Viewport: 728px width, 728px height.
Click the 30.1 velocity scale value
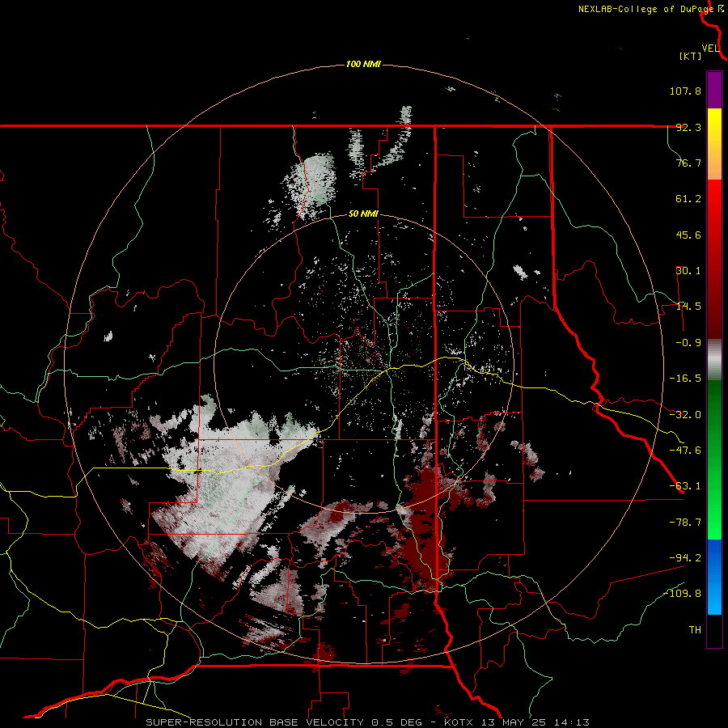688,271
